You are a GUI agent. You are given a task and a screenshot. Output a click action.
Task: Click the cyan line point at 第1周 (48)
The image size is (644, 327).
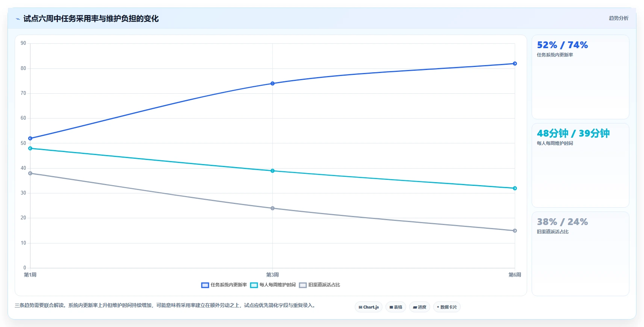[30, 148]
